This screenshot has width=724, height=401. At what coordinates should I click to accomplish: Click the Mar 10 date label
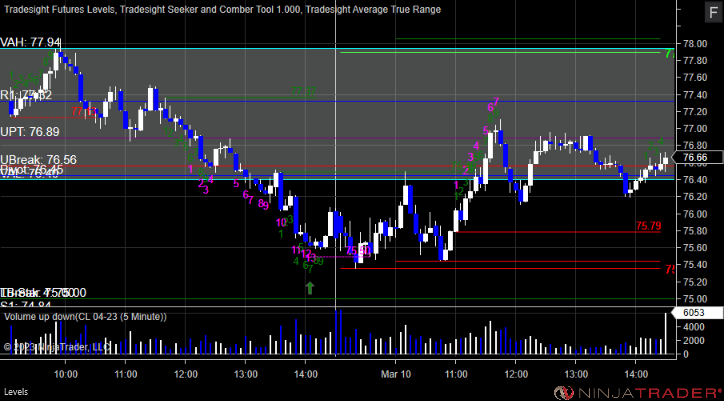[395, 373]
